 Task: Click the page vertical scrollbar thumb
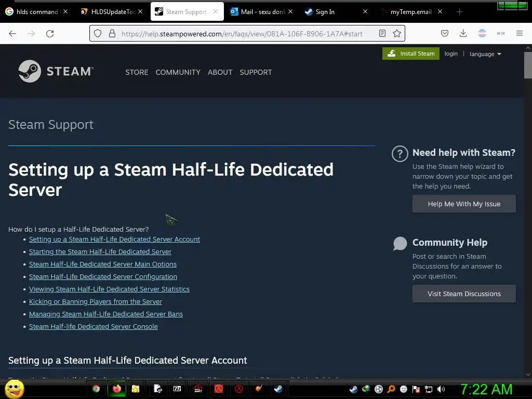(x=528, y=65)
